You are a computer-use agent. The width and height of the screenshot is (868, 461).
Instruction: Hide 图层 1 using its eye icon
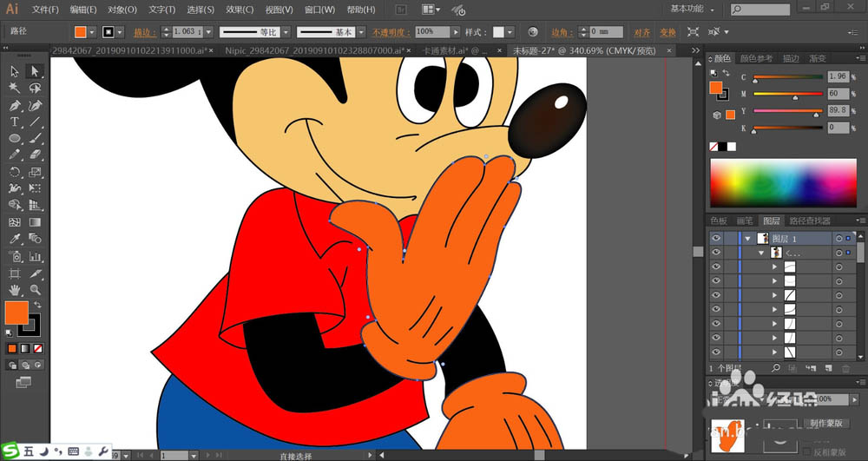pos(716,239)
